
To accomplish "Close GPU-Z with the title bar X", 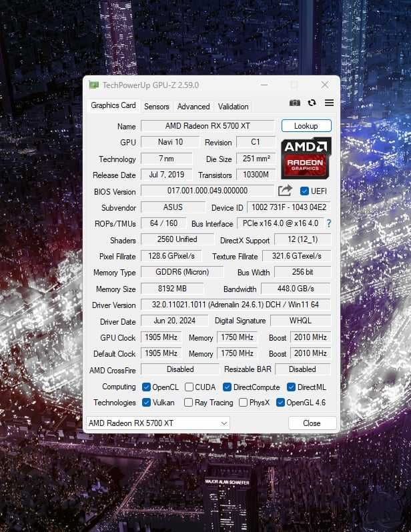I will tap(325, 85).
